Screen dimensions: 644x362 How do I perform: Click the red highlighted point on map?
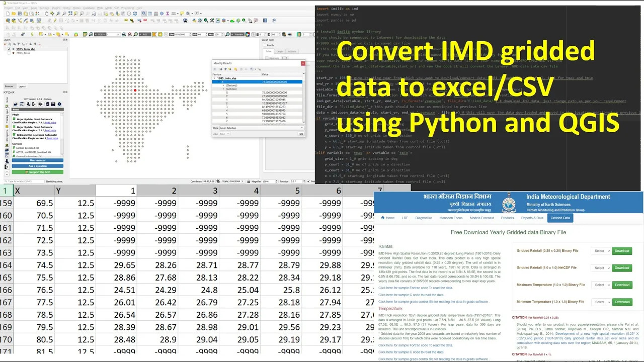[x=135, y=90]
